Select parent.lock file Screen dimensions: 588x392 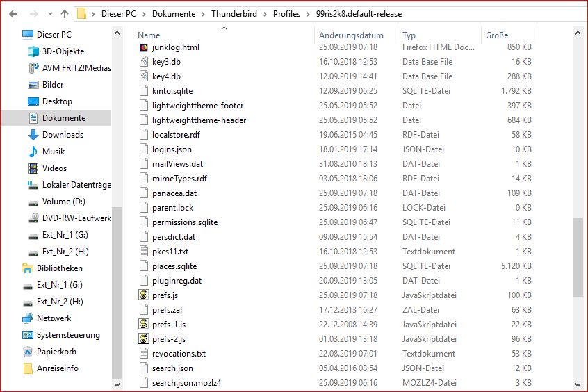pos(172,208)
